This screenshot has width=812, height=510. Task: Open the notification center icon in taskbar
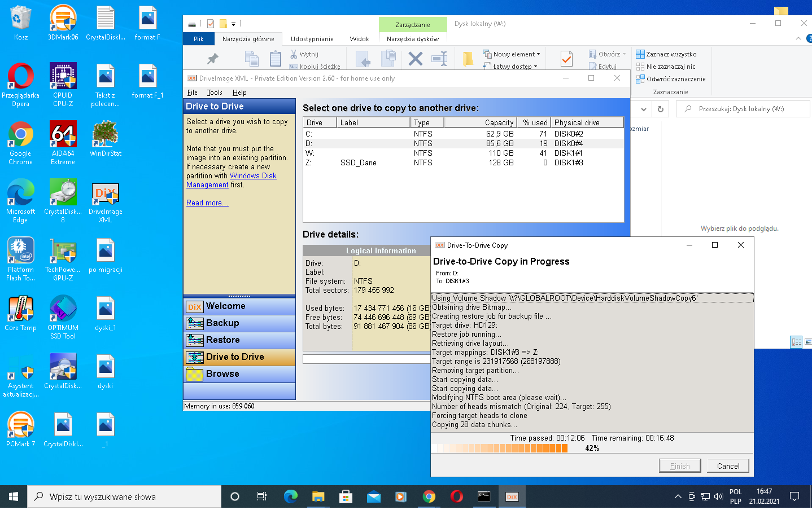click(794, 496)
